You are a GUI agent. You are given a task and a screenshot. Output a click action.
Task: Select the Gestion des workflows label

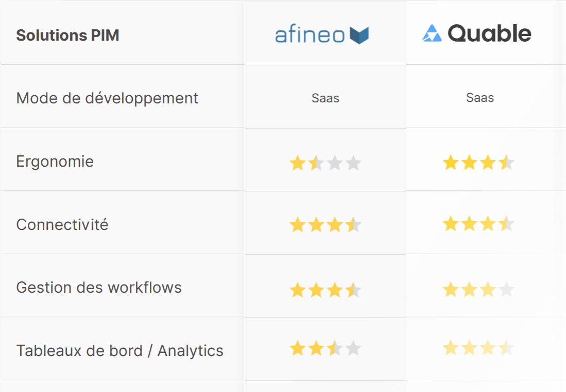(x=99, y=288)
